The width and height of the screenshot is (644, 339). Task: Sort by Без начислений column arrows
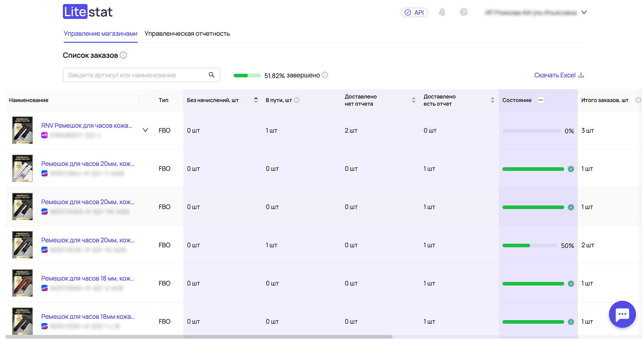pos(256,100)
